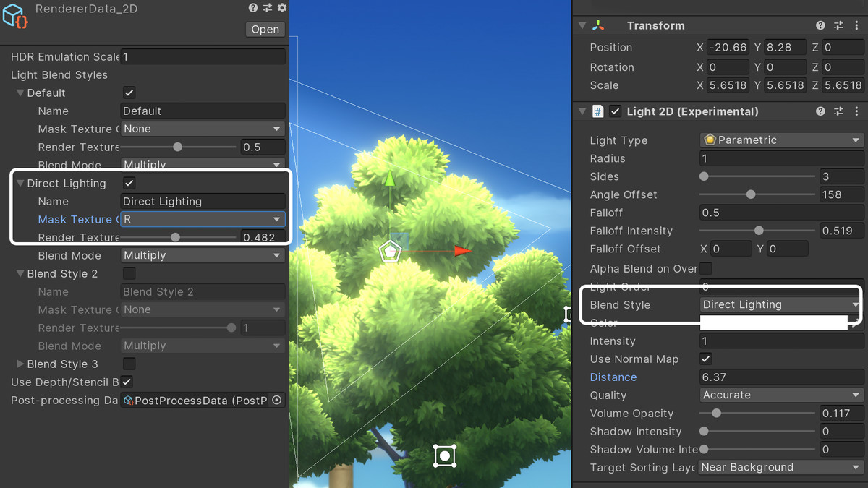The width and height of the screenshot is (868, 488).
Task: Click the Default blend style Name field
Action: pos(203,111)
